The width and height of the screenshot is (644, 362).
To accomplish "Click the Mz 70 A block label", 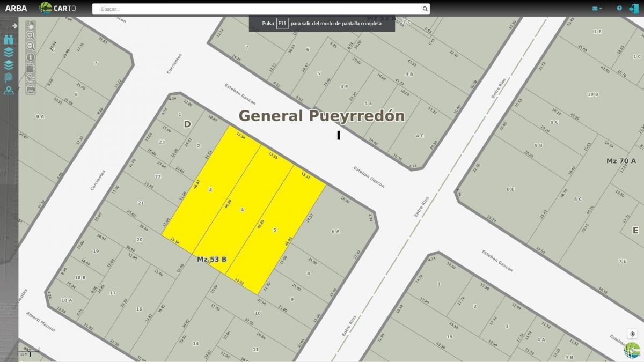I will [621, 161].
